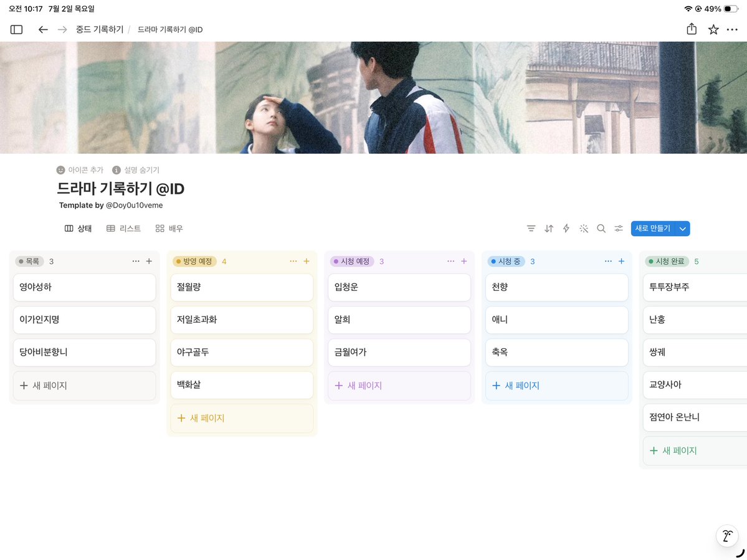The height and width of the screenshot is (560, 747).
Task: Open the 교양사아 card
Action: 695,385
